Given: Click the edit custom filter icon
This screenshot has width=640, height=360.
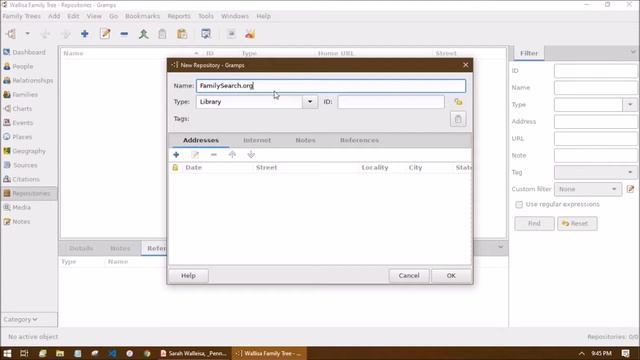Looking at the screenshot, I should pos(631,189).
